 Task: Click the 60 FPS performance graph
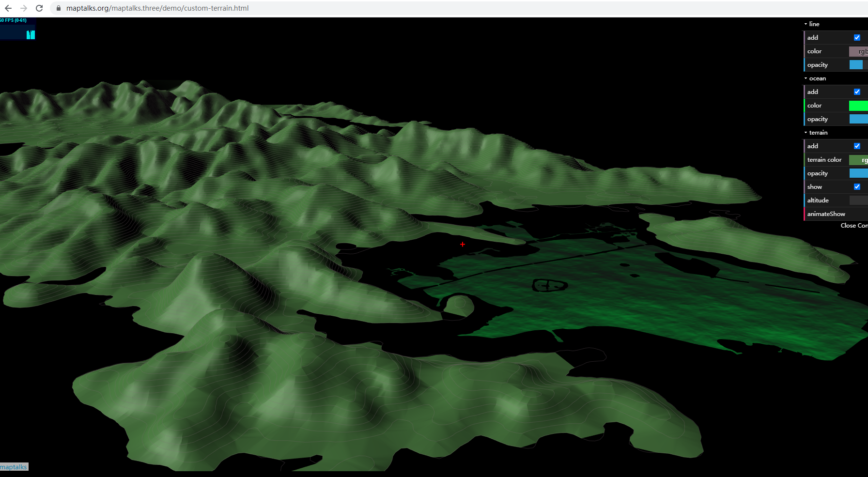coord(18,29)
